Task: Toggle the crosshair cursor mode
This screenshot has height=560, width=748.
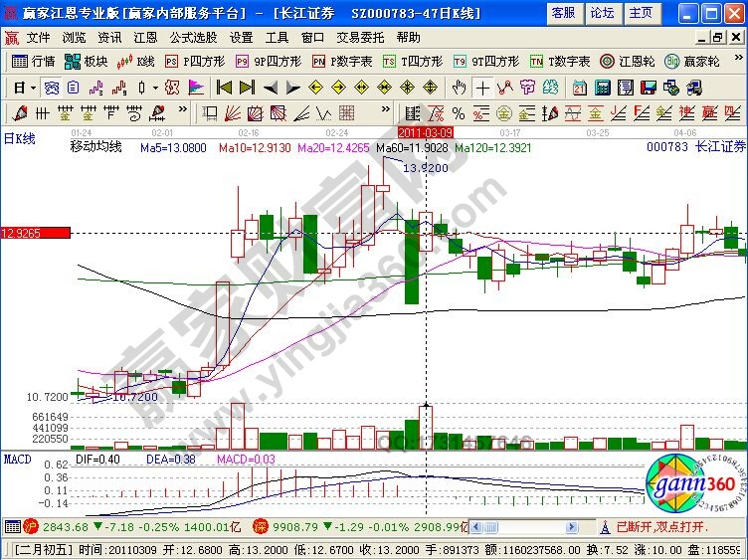Action: click(x=480, y=87)
